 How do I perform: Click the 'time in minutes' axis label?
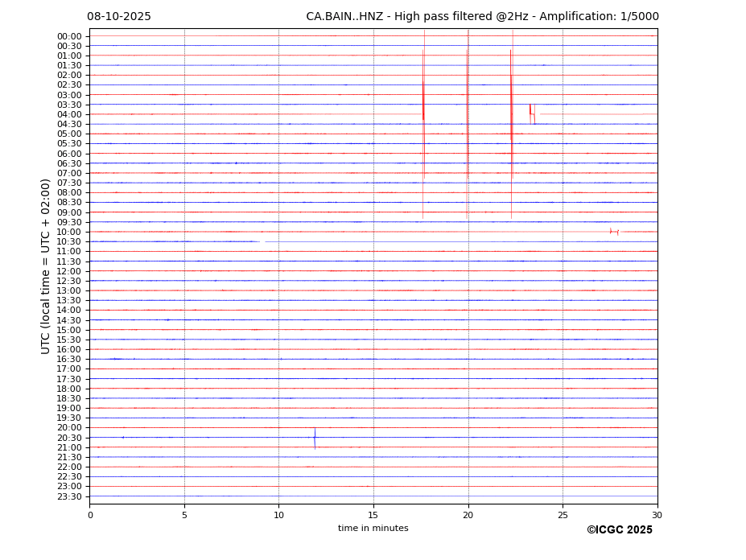(x=373, y=528)
